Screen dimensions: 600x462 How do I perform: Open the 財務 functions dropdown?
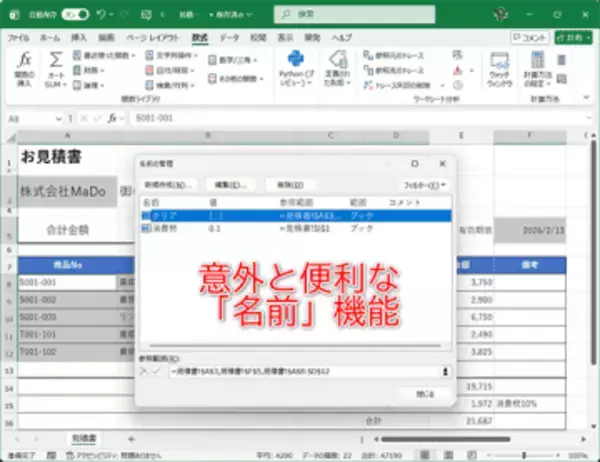click(88, 70)
